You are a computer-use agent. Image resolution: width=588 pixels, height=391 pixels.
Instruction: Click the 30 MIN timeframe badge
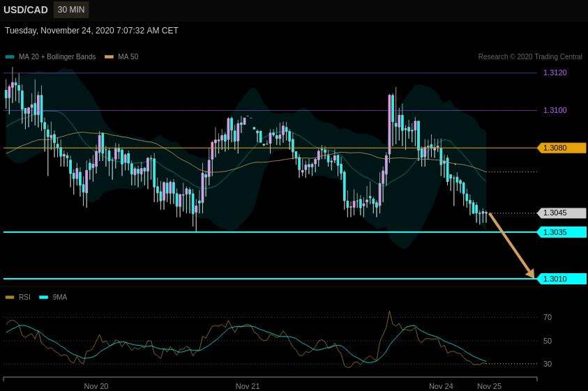click(71, 10)
